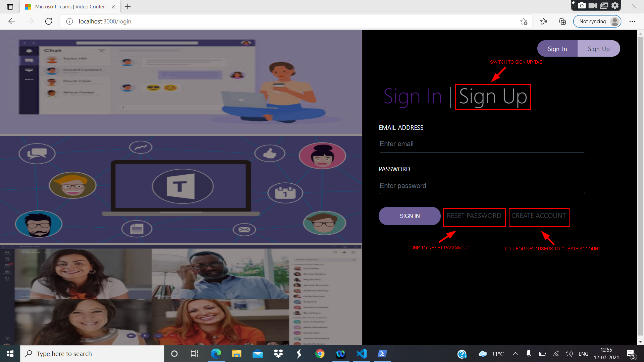Viewport: 644px width, 362px height.
Task: Expand the system tray hidden icons chevron
Action: (x=516, y=354)
